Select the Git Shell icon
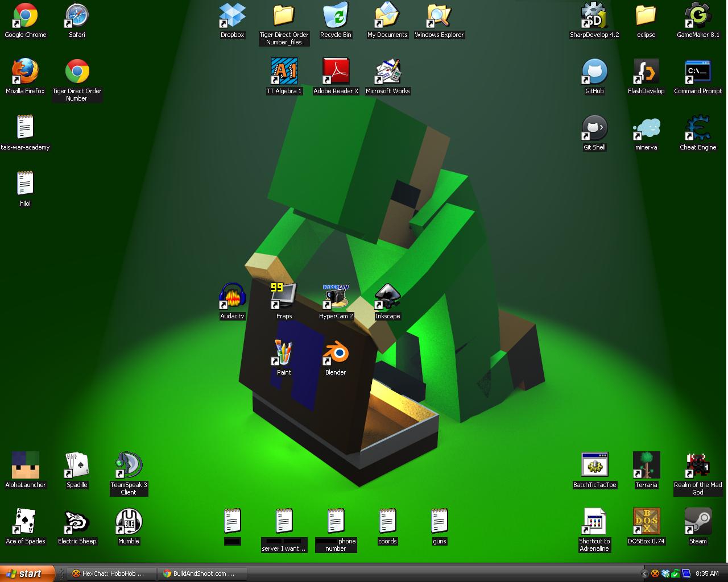Viewport: 728px width, 582px height. [x=594, y=128]
